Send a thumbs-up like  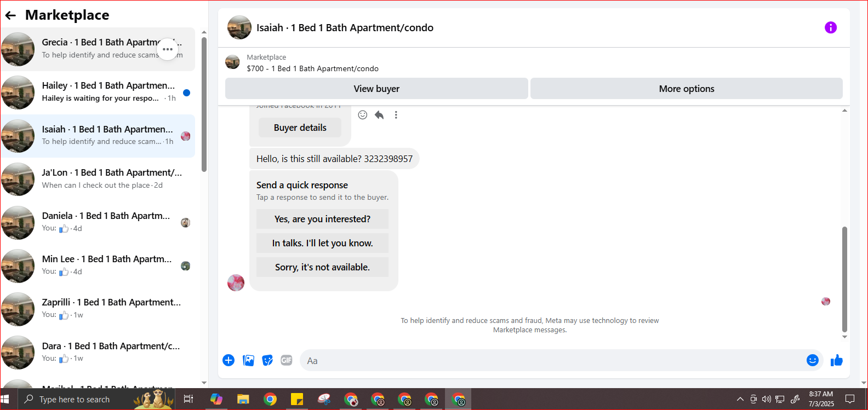tap(837, 360)
